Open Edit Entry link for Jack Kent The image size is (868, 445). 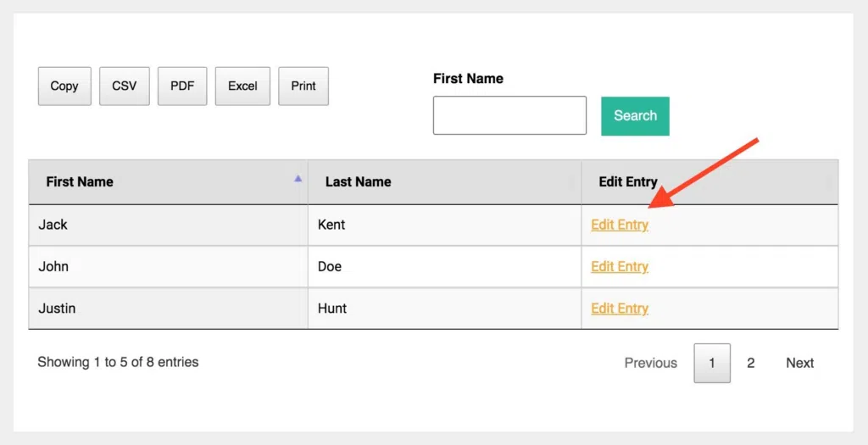tap(620, 225)
